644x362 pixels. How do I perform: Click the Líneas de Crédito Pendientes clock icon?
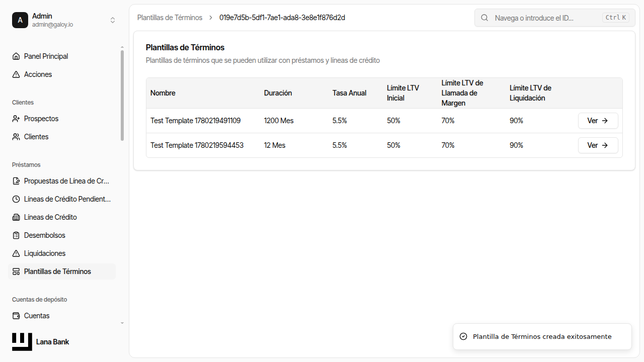tap(16, 199)
